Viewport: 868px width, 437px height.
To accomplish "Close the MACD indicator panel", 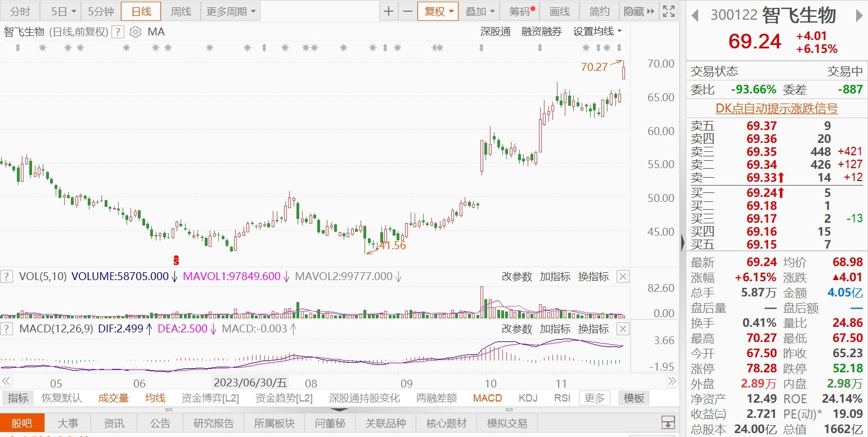I will [623, 329].
